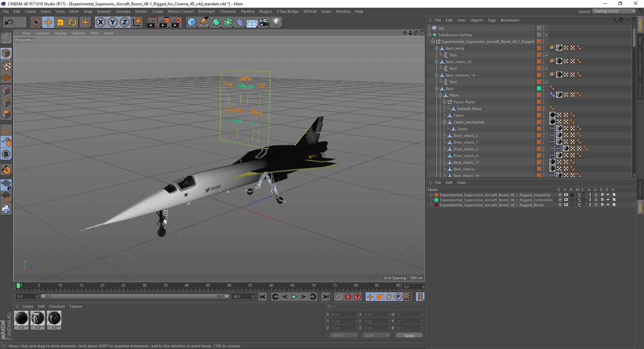Click the coordinate system icon
644x349 pixels.
(137, 22)
